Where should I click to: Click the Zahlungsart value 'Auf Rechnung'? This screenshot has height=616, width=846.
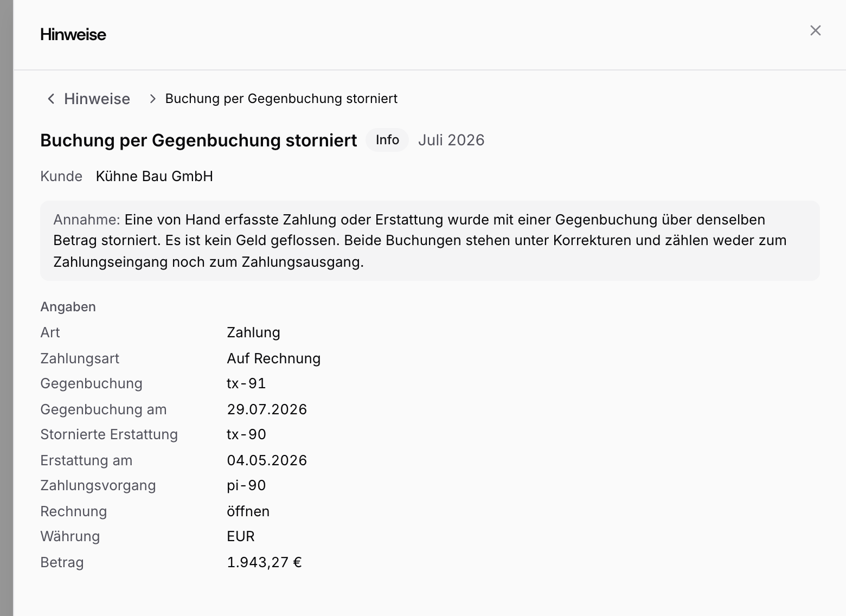point(274,358)
